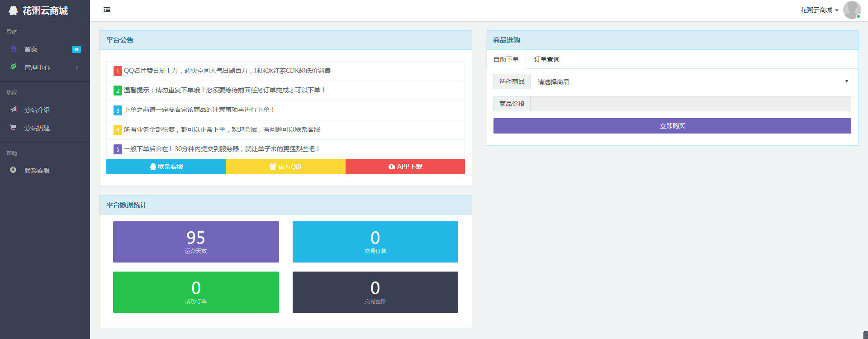
Task: Click the info icon beside 联系客服
Action: [x=13, y=170]
